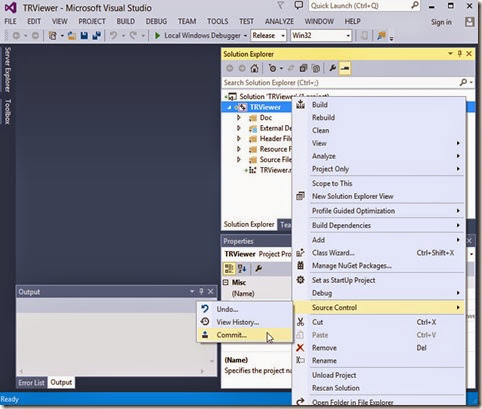Open the Local Windows Debugger dropdown arrow
The width and height of the screenshot is (482, 409).
[x=245, y=36]
